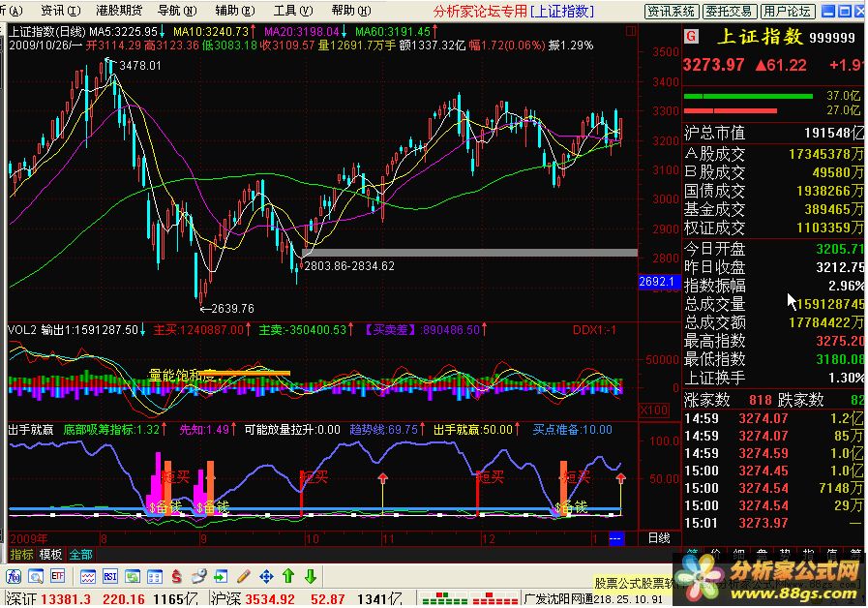Open the 资讯 menu
The height and width of the screenshot is (608, 868).
[60, 11]
